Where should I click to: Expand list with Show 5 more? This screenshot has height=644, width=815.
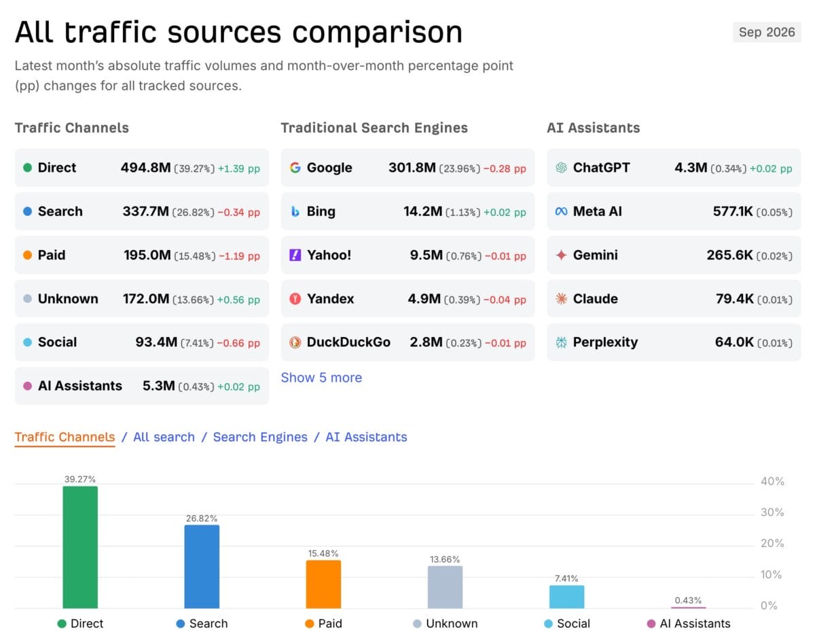pyautogui.click(x=321, y=378)
